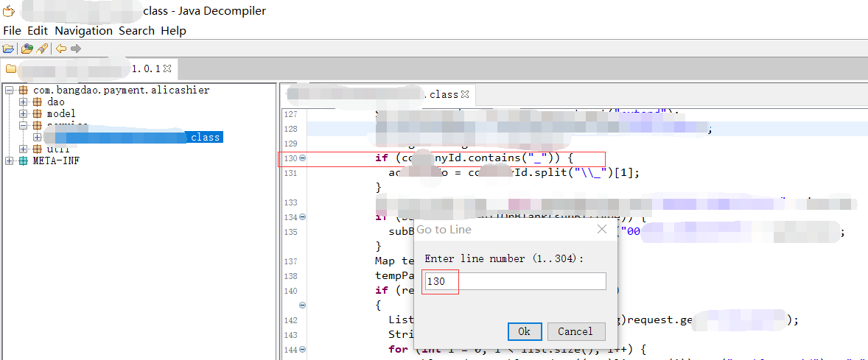This screenshot has height=360, width=868.
Task: Collapse the code block below line 140
Action: coord(302,305)
